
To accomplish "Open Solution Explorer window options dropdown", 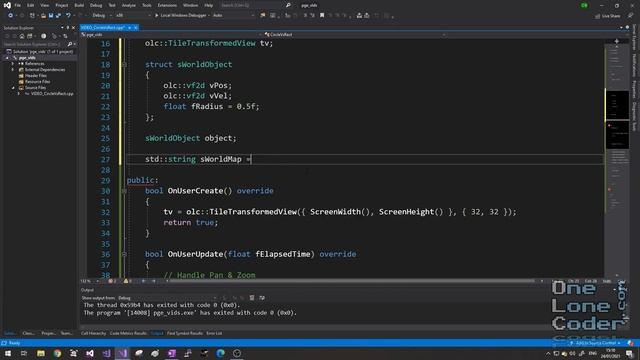I will pos(62,28).
